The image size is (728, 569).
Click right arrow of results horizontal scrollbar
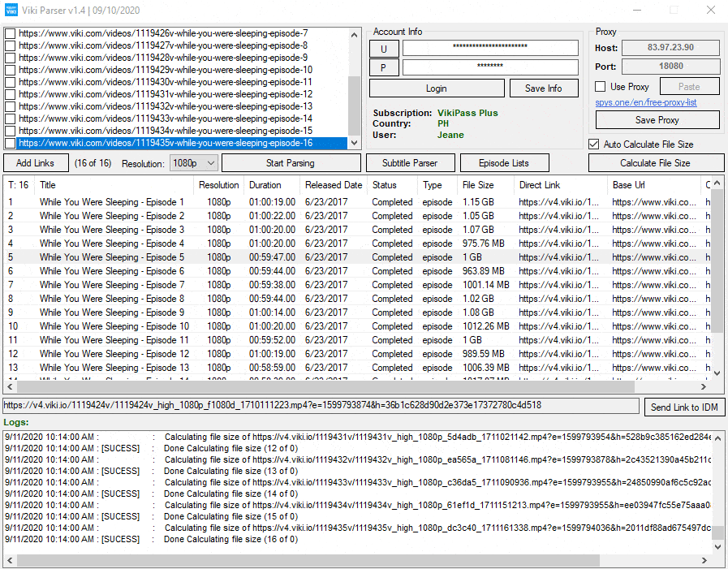click(x=704, y=386)
